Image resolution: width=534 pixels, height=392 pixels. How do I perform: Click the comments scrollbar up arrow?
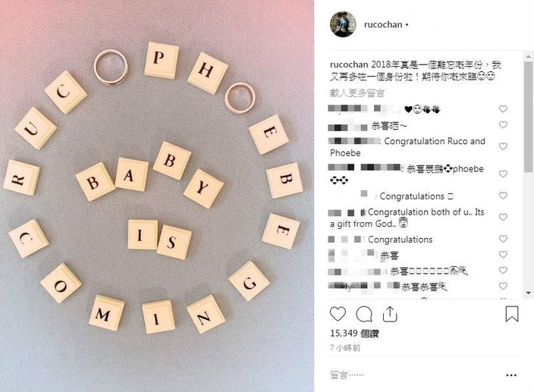[528, 56]
